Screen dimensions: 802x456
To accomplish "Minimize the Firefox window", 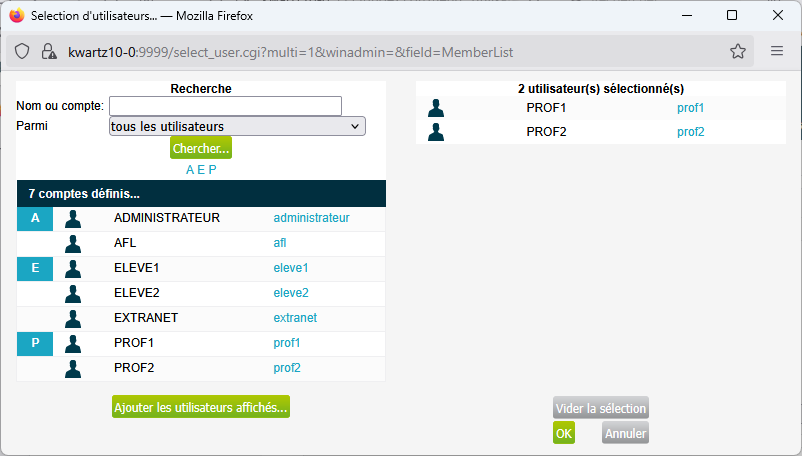I will coord(687,15).
